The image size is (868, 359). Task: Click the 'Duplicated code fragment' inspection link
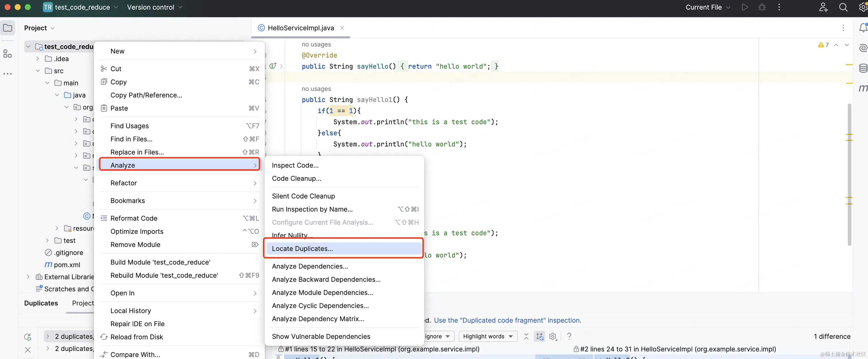click(x=507, y=320)
